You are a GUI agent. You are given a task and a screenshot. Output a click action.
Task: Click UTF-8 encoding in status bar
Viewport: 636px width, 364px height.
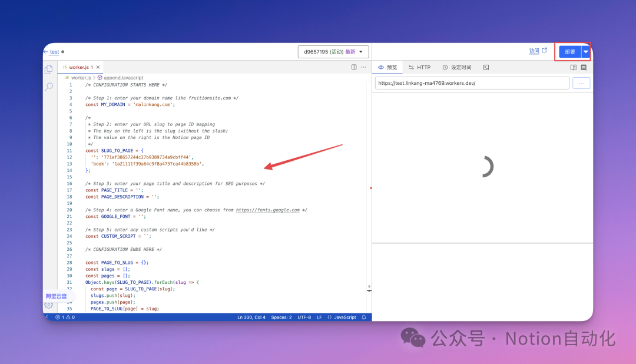point(304,317)
